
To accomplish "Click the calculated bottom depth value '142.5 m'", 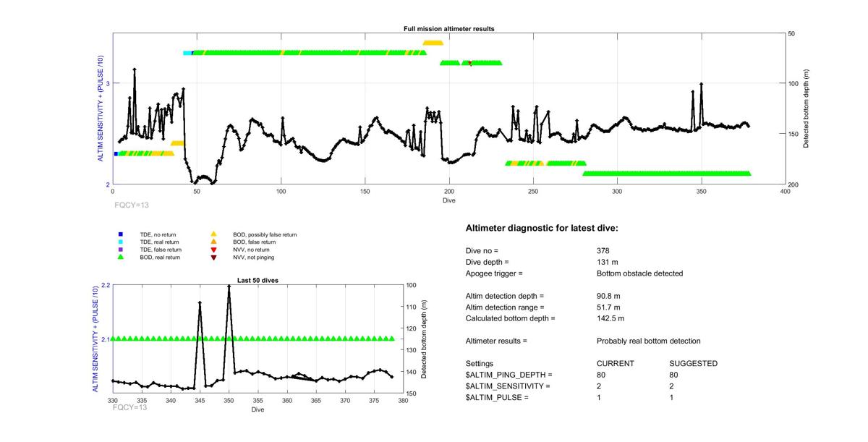I will coord(610,318).
